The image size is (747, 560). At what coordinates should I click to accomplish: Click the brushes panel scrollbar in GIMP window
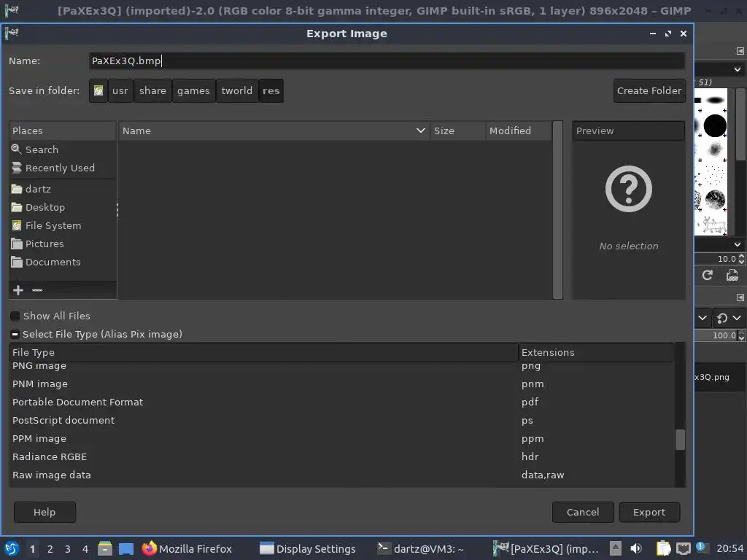[x=741, y=124]
